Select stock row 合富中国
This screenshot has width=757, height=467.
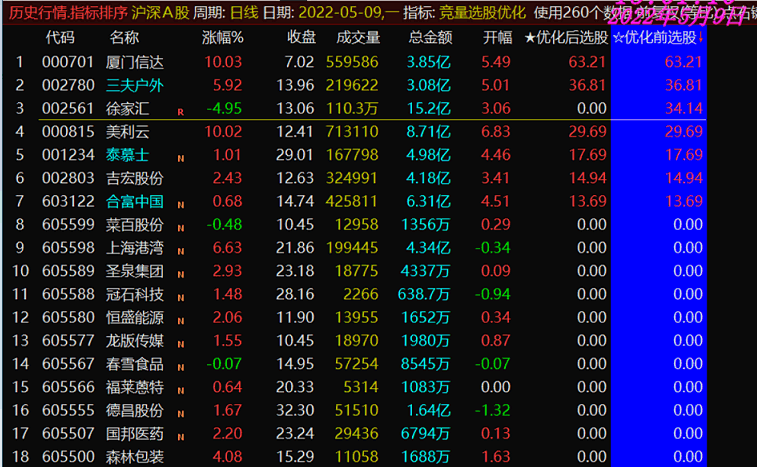coord(355,201)
